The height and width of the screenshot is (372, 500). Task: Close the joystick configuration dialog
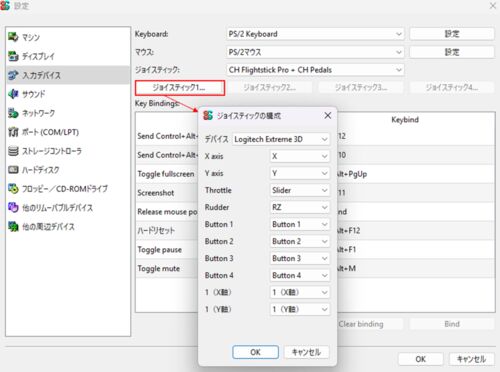328,115
